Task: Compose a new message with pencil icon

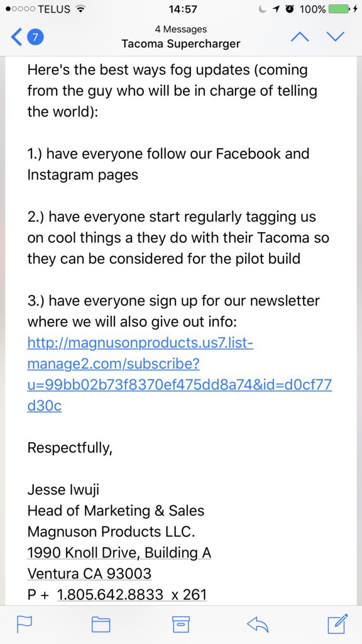Action: pyautogui.click(x=337, y=623)
